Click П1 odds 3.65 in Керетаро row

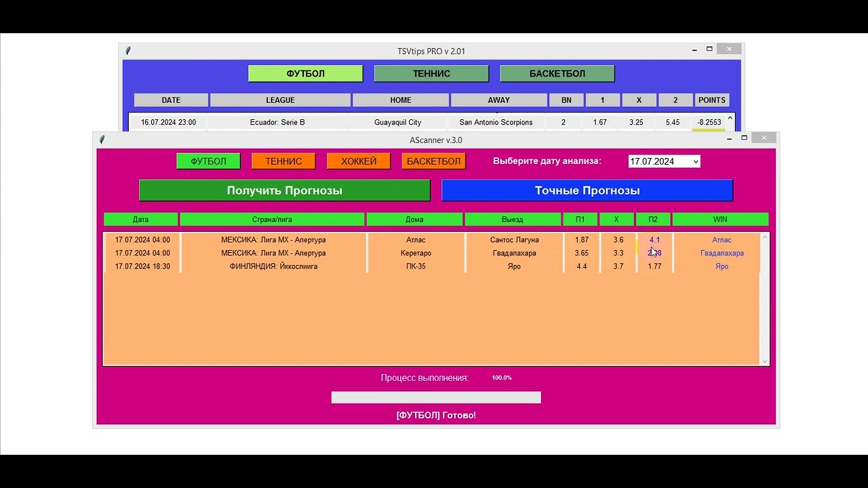pos(581,253)
